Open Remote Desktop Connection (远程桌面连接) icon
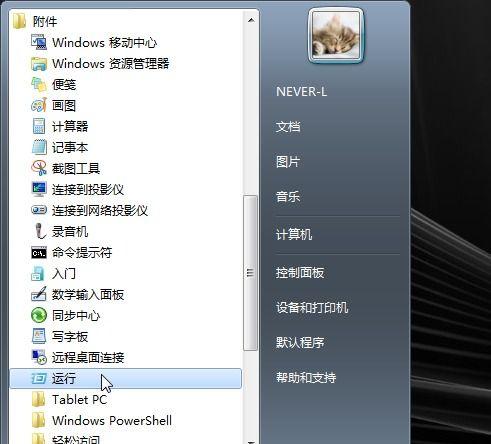Image resolution: width=491 pixels, height=444 pixels. tap(39, 357)
